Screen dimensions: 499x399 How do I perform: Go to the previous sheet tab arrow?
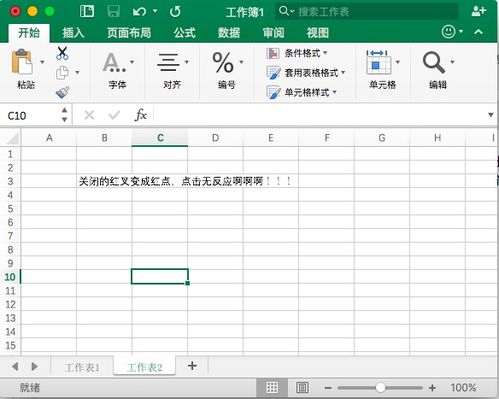point(15,366)
